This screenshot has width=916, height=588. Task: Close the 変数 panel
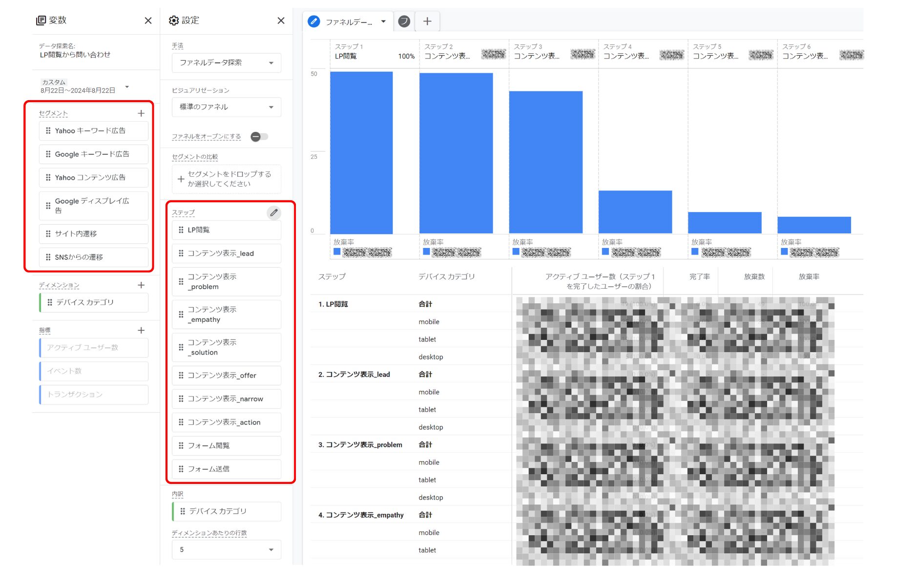(148, 21)
